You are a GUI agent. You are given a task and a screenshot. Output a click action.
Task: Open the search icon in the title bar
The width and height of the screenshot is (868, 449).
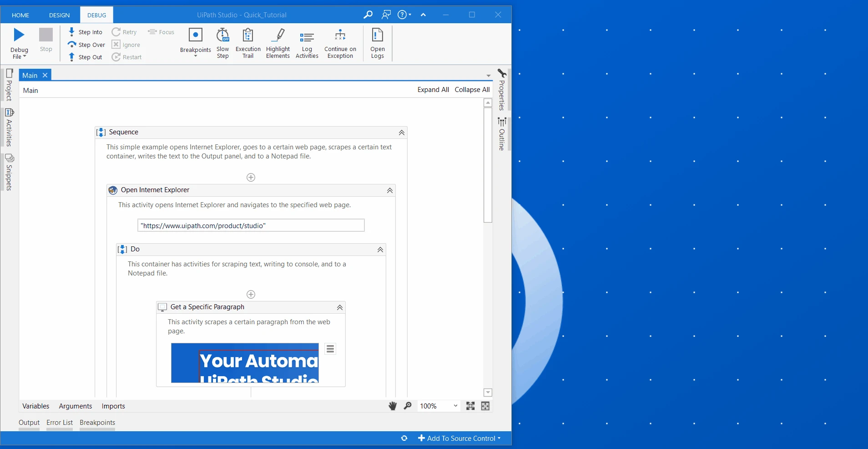[x=368, y=15]
